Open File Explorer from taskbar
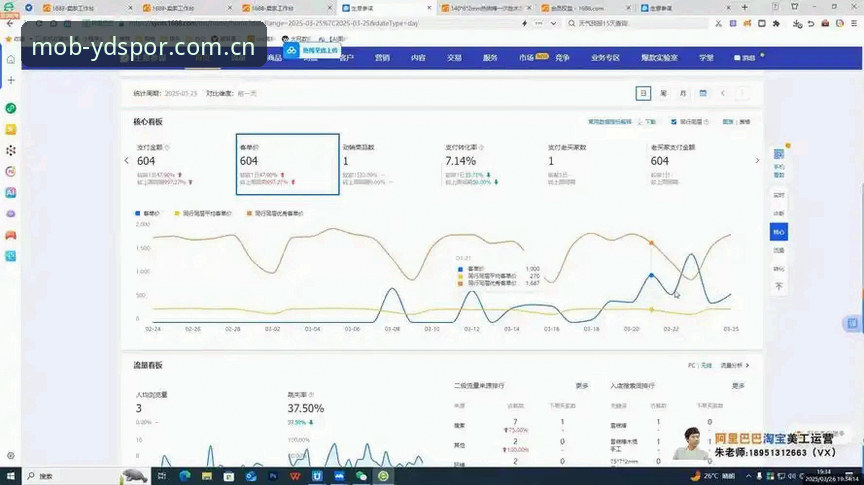Image resolution: width=864 pixels, height=485 pixels. point(207,476)
